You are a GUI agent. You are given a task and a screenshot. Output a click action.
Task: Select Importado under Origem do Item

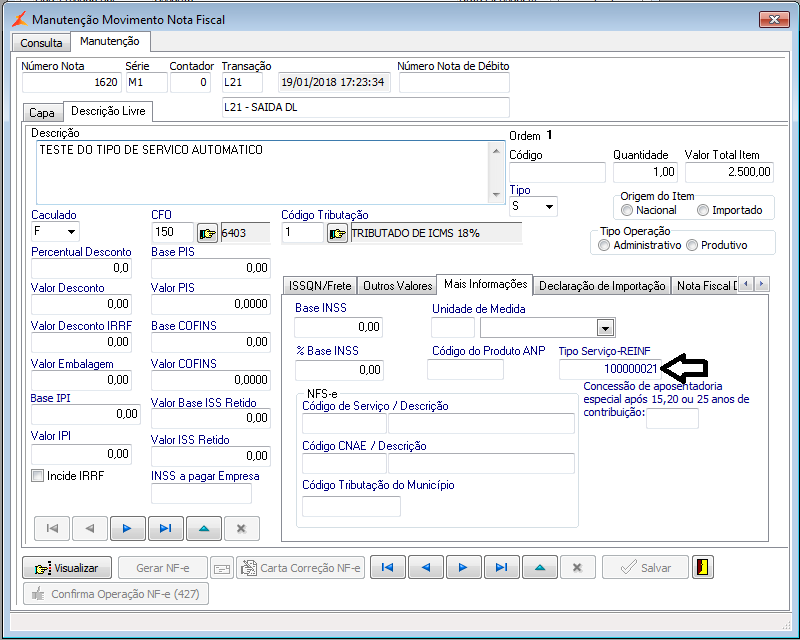pos(703,210)
